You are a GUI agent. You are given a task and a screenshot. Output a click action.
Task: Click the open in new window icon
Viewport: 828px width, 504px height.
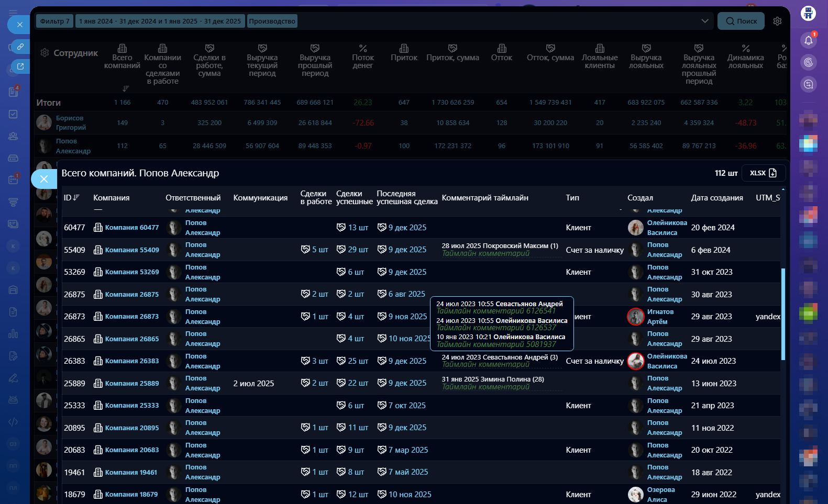point(20,66)
